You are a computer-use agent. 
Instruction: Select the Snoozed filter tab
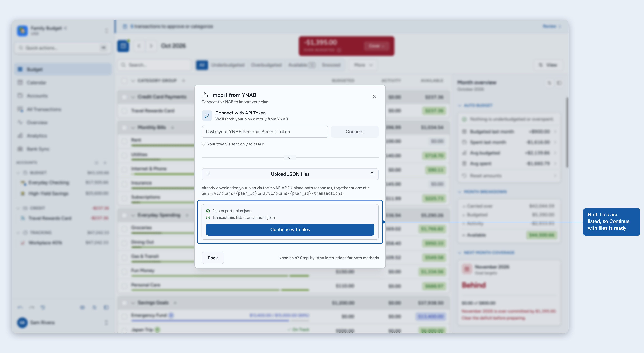(331, 65)
